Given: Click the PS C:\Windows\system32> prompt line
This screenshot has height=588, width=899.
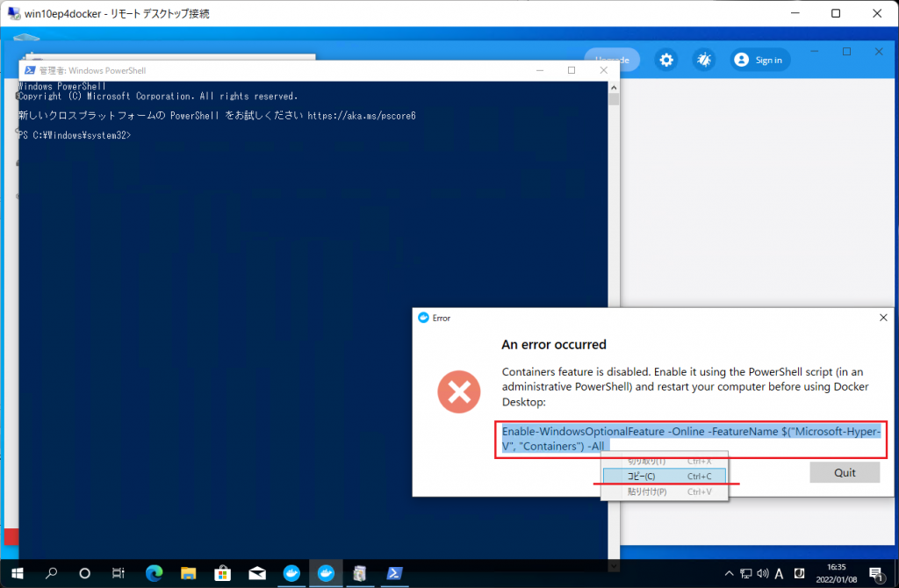Looking at the screenshot, I should click(x=75, y=135).
